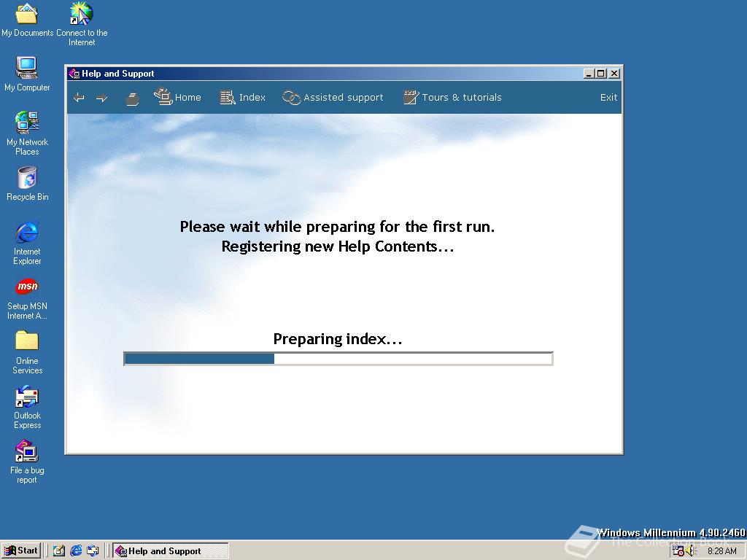The width and height of the screenshot is (747, 560).
Task: Close the Help and Support window
Action: click(x=614, y=74)
